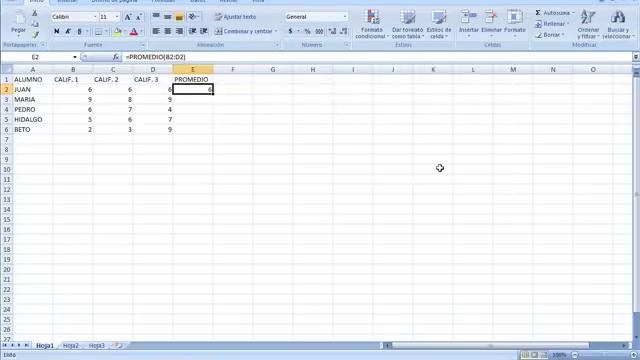Open Formato condicional
The height and width of the screenshot is (360, 640).
[x=372, y=24]
